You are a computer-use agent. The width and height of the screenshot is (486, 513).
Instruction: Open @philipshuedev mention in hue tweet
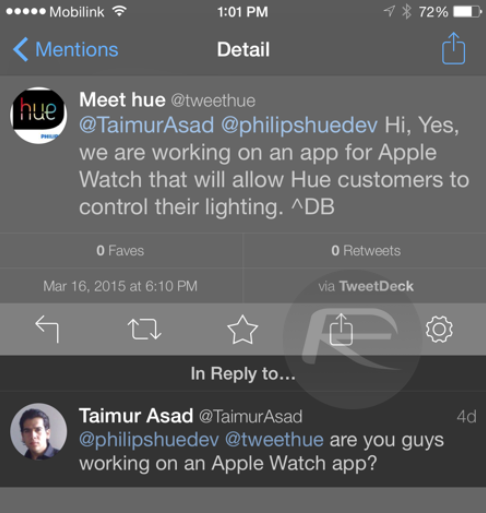point(299,125)
